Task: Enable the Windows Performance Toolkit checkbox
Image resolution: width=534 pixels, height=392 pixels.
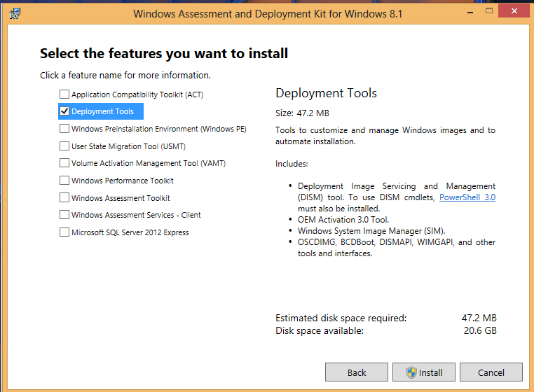Action: pos(64,181)
